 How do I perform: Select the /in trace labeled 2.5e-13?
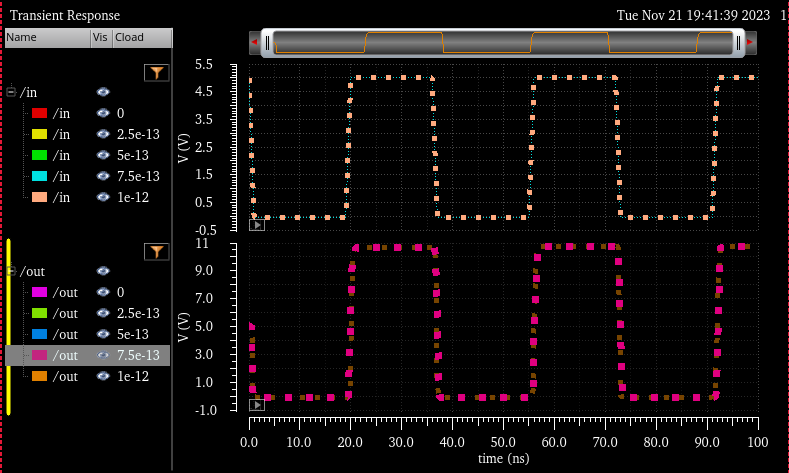click(62, 134)
